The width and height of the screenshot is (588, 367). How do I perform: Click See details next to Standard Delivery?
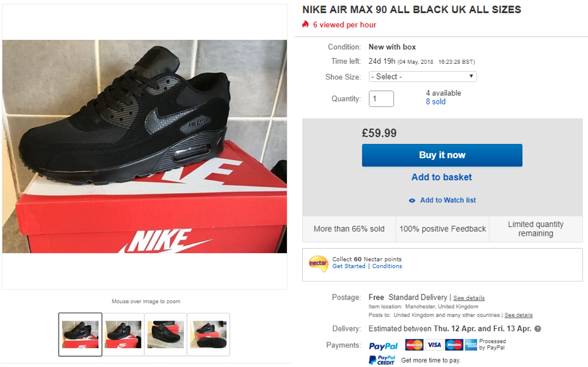pos(468,297)
